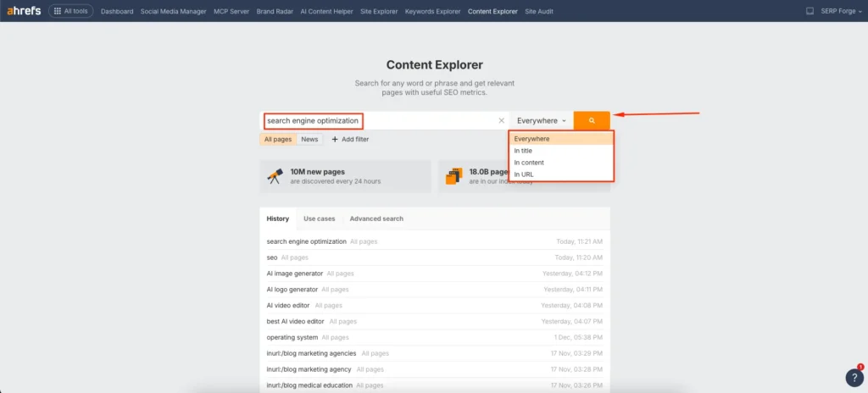Image resolution: width=868 pixels, height=393 pixels.
Task: Open the All tools grid menu
Action: pos(71,11)
